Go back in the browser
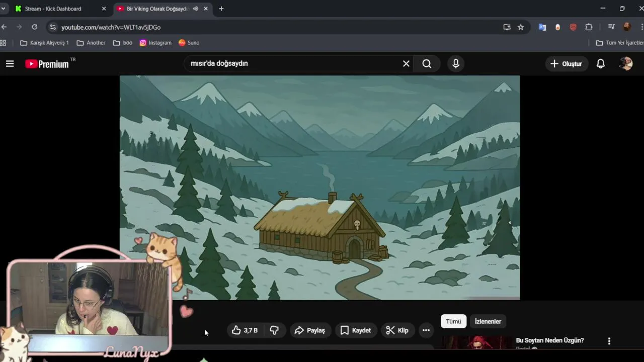 click(4, 27)
